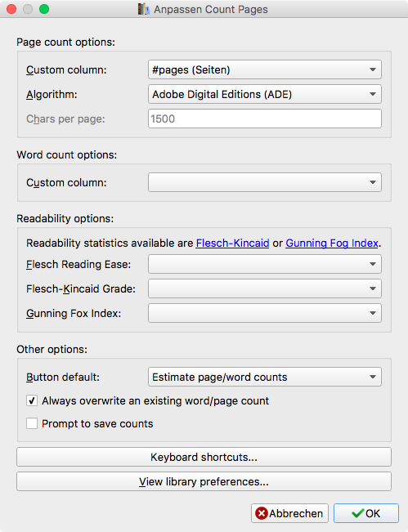Open the Flesch Reading Ease dropdown
This screenshot has width=408, height=532.
(x=265, y=264)
